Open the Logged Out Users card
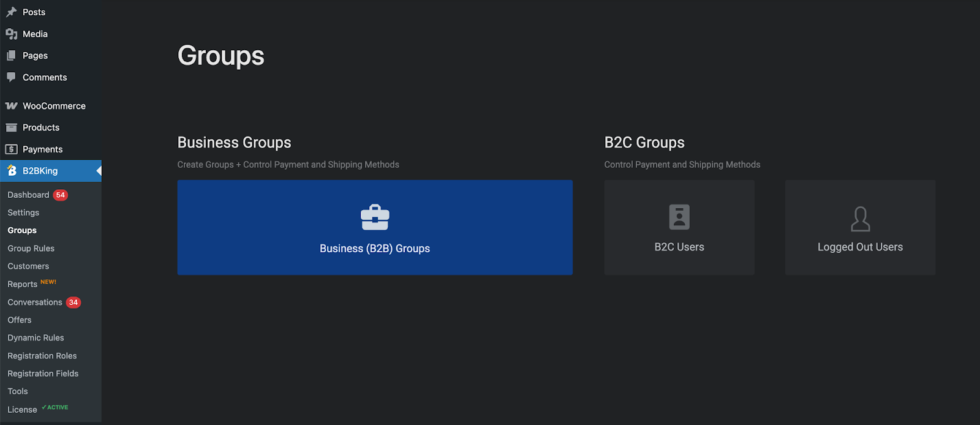Viewport: 980px width, 425px height. click(x=860, y=228)
